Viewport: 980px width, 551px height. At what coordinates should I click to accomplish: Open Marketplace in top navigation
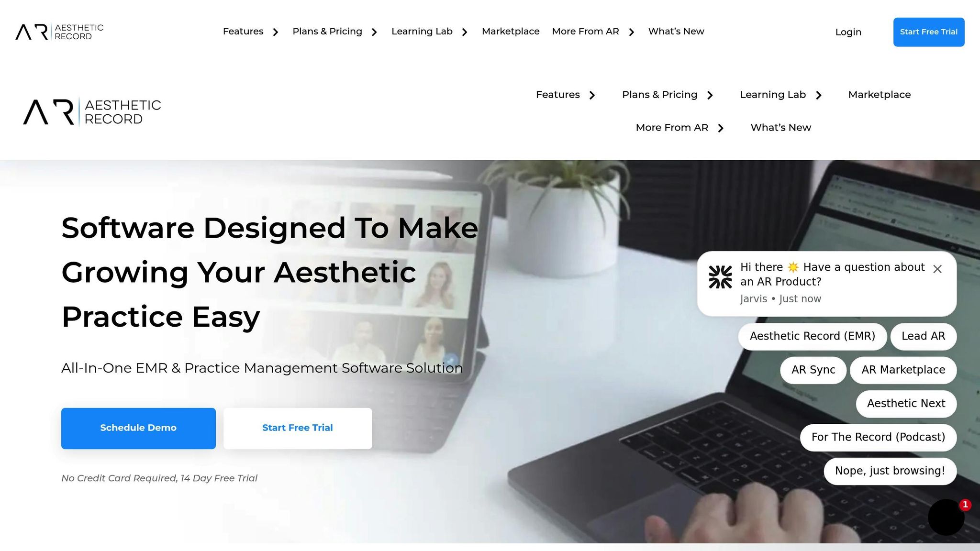point(511,32)
